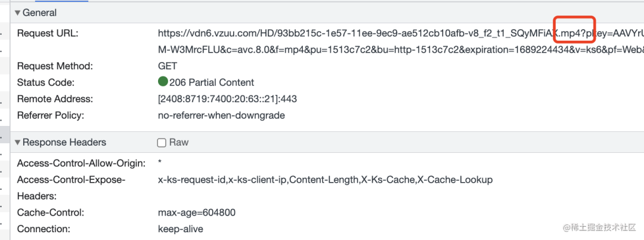Click the Raw label text
The image size is (644, 240).
click(179, 143)
